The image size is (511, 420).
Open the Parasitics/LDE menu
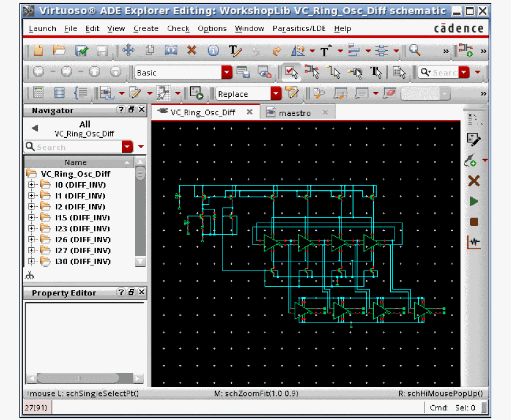pos(298,28)
